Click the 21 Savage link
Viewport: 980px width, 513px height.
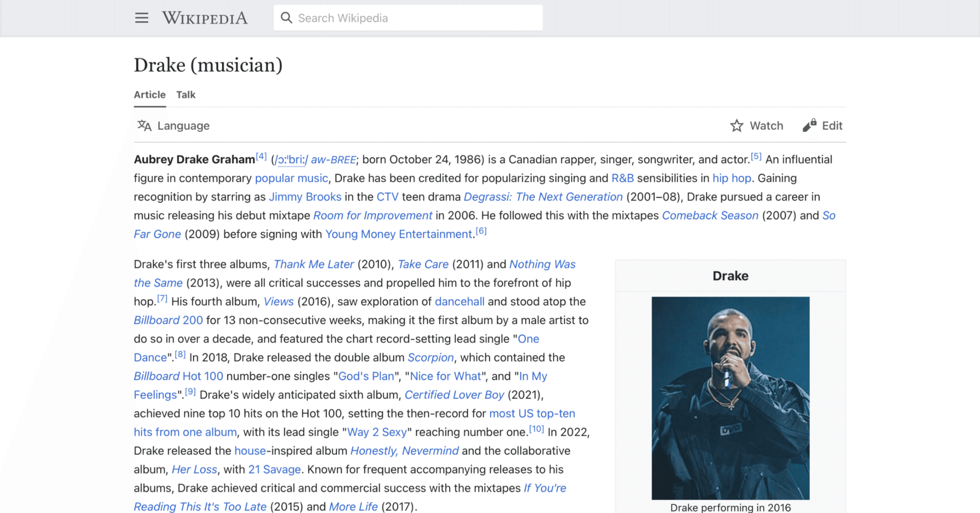[274, 469]
